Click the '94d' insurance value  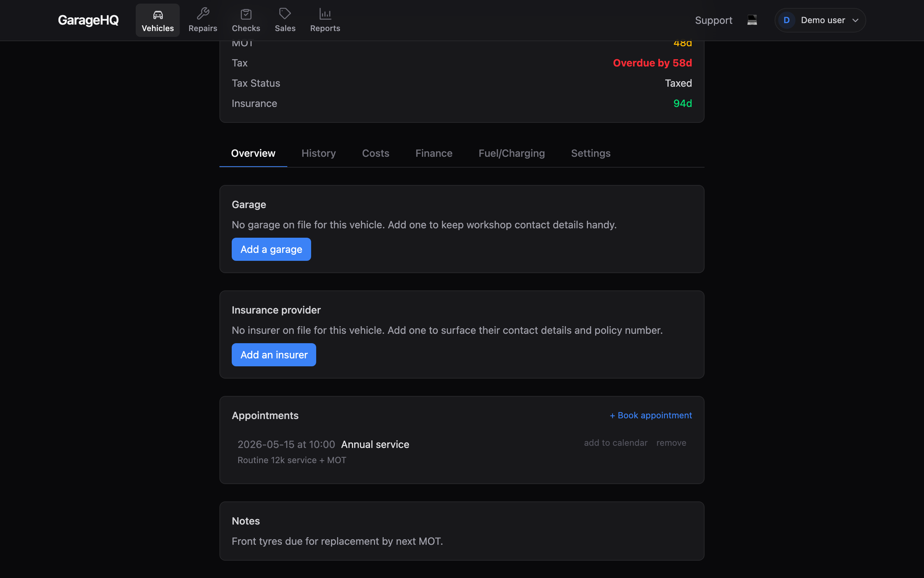coord(682,104)
